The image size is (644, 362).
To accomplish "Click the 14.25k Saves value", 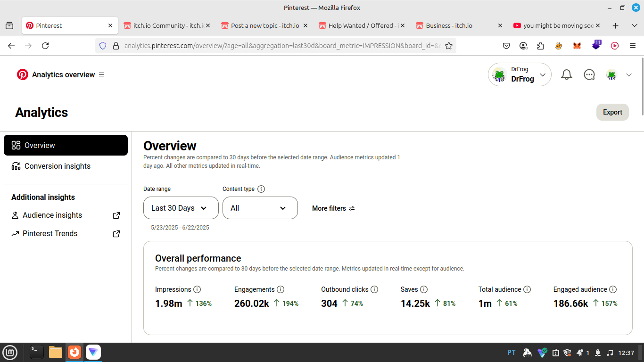I will coord(415,304).
